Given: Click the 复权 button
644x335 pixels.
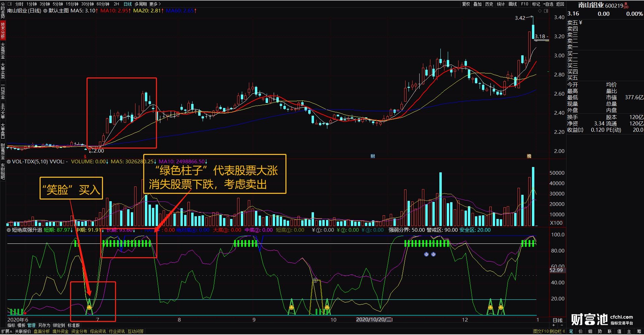Looking at the screenshot, I should click(x=466, y=4).
